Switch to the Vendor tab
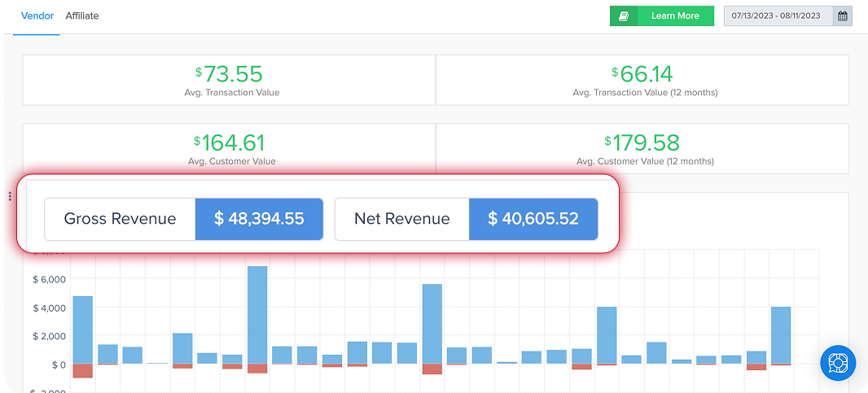 point(37,15)
